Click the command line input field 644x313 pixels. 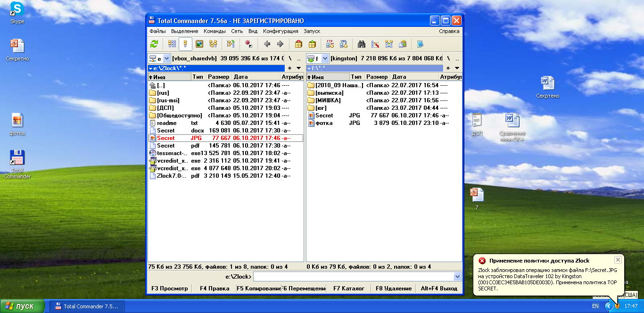click(354, 277)
